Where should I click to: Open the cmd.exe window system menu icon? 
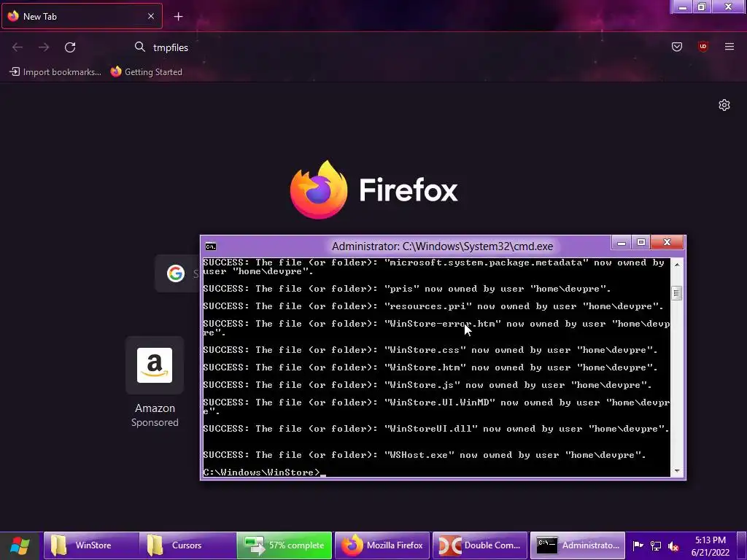211,246
